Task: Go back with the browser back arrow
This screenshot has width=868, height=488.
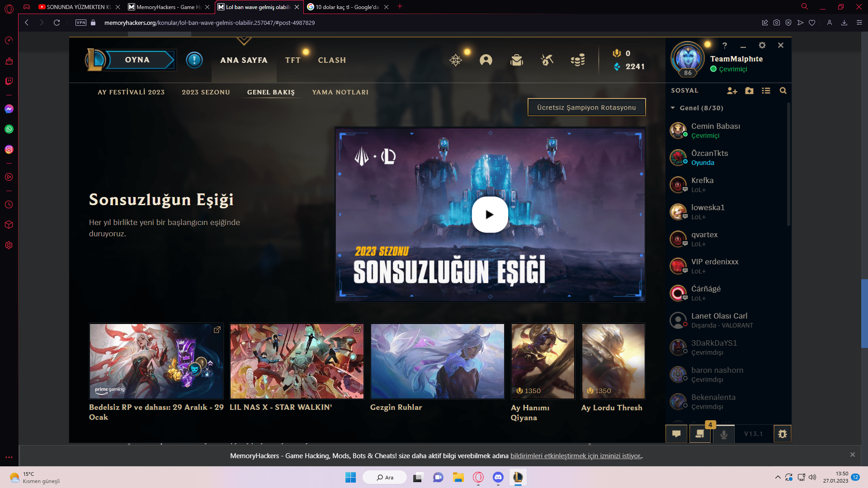Action: [x=27, y=23]
